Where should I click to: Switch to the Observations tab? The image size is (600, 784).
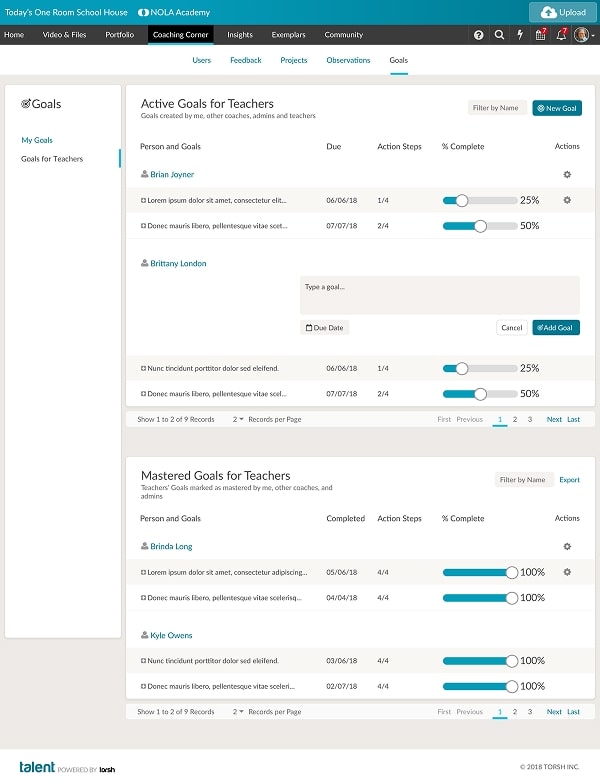tap(348, 60)
